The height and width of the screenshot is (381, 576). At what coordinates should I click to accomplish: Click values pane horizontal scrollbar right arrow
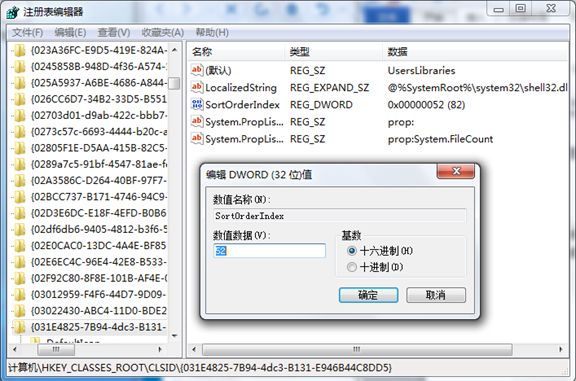[x=561, y=349]
